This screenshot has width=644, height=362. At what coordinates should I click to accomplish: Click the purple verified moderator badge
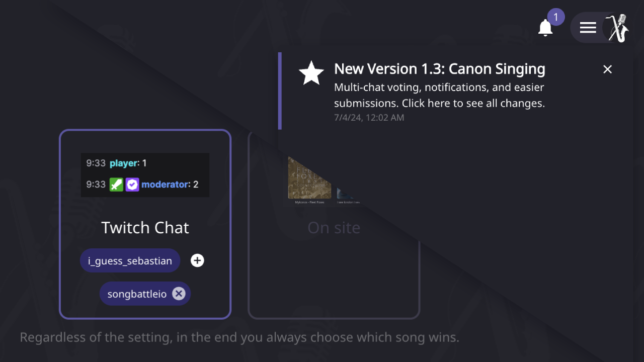[131, 185]
